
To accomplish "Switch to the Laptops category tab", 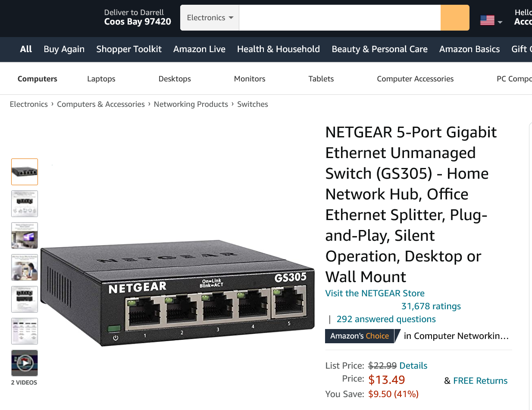I will pos(101,79).
